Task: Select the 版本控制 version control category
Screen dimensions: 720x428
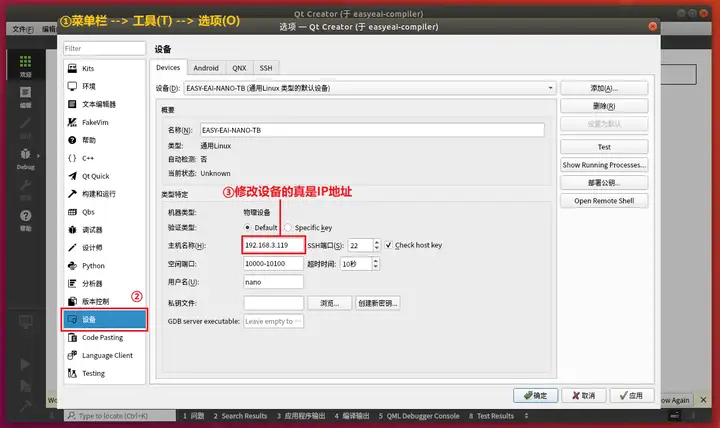Action: point(104,301)
